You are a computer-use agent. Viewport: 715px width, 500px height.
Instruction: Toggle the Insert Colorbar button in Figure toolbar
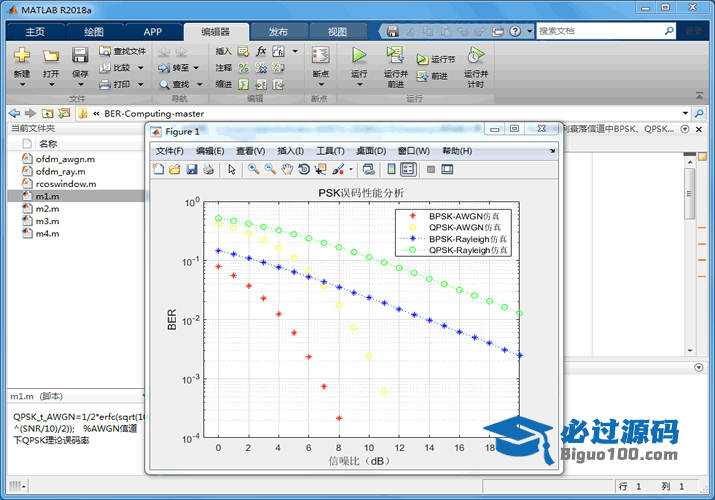click(x=392, y=170)
